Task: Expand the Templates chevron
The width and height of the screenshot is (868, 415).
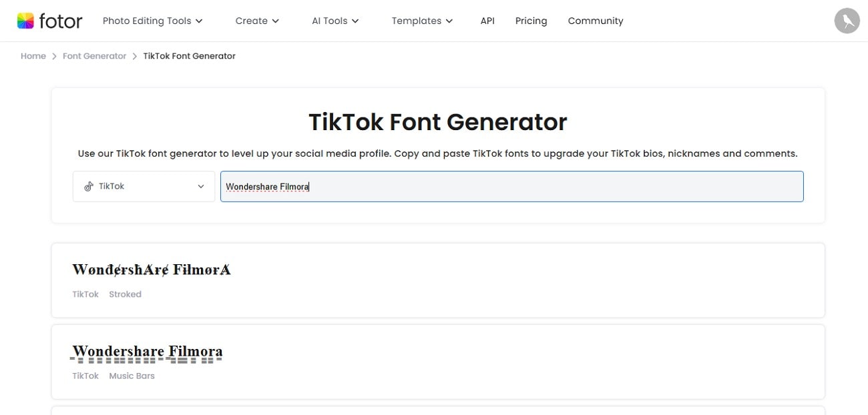Action: [449, 21]
